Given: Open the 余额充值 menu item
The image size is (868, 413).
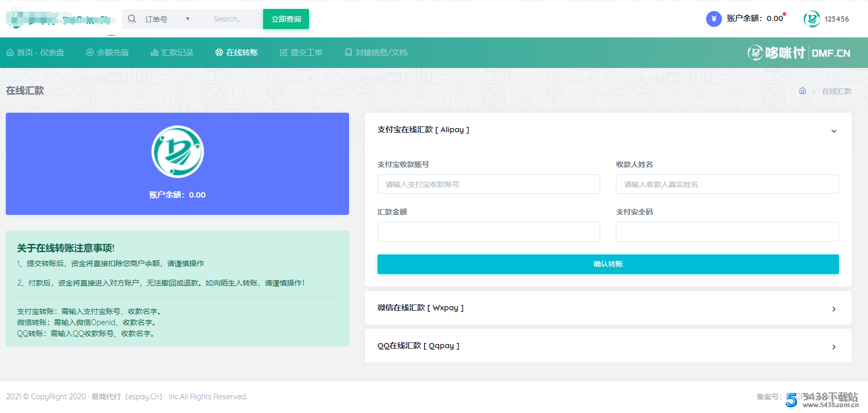Looking at the screenshot, I should tap(108, 53).
